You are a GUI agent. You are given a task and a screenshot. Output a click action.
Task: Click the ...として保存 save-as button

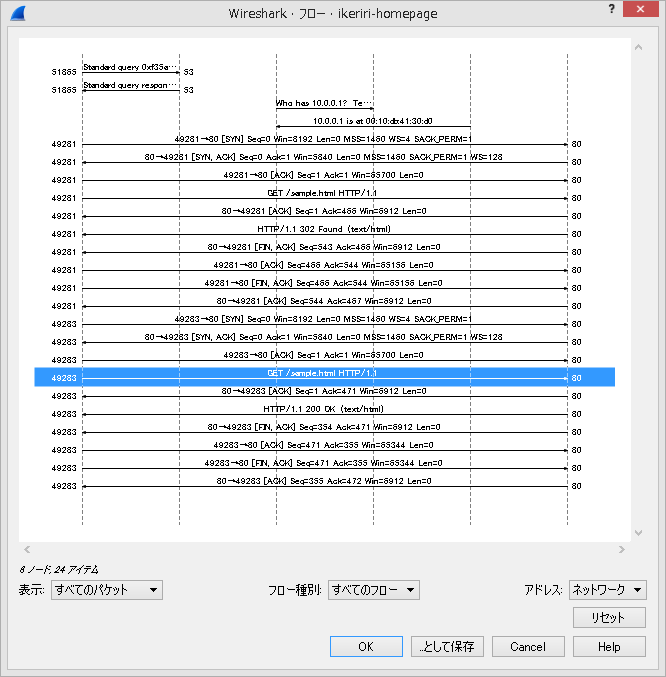coord(447,646)
